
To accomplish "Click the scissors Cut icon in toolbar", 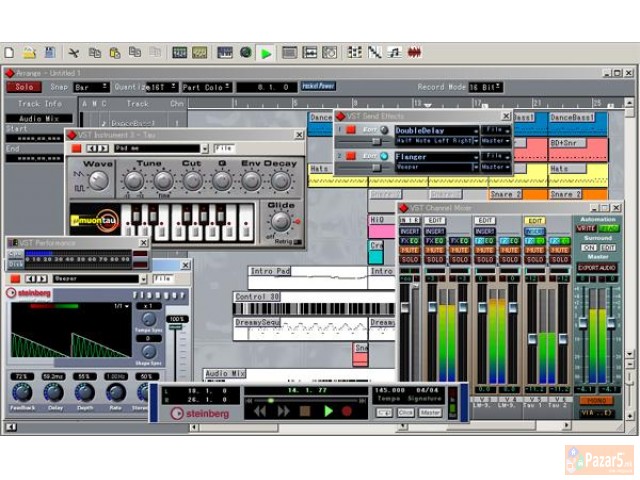I will tap(73, 52).
